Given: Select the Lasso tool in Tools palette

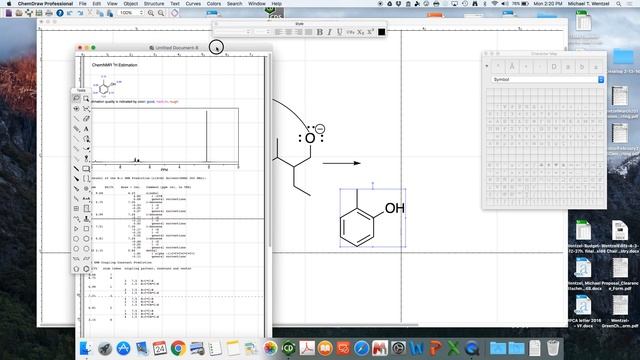Looking at the screenshot, I should (x=76, y=98).
